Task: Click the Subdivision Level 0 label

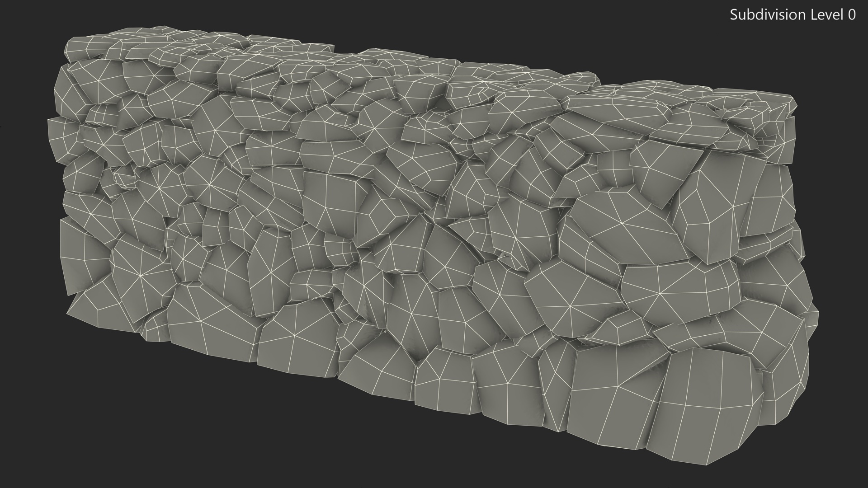Action: (x=793, y=15)
